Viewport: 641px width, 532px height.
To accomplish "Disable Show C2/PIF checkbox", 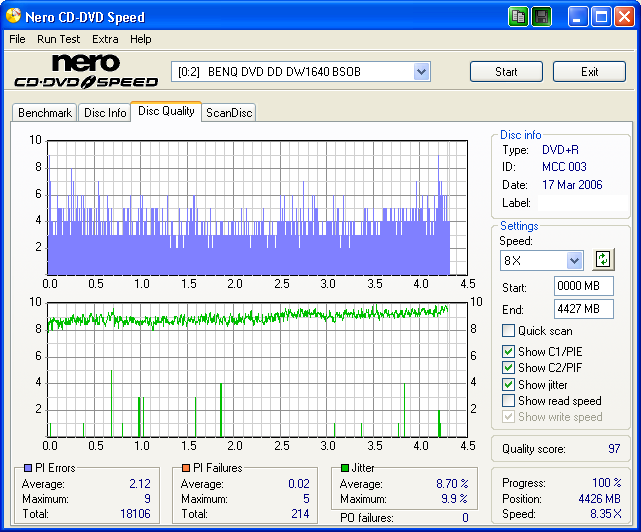I will 509,368.
